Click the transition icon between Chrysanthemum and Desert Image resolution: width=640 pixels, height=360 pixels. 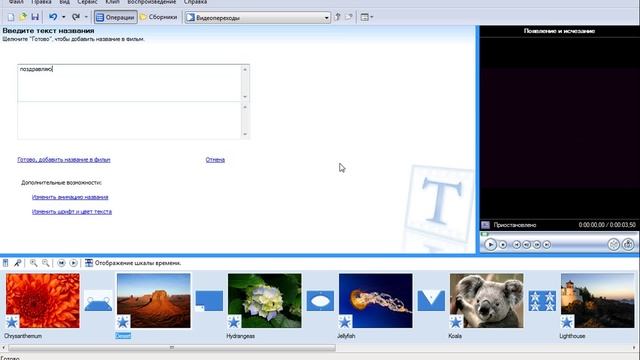click(x=98, y=301)
